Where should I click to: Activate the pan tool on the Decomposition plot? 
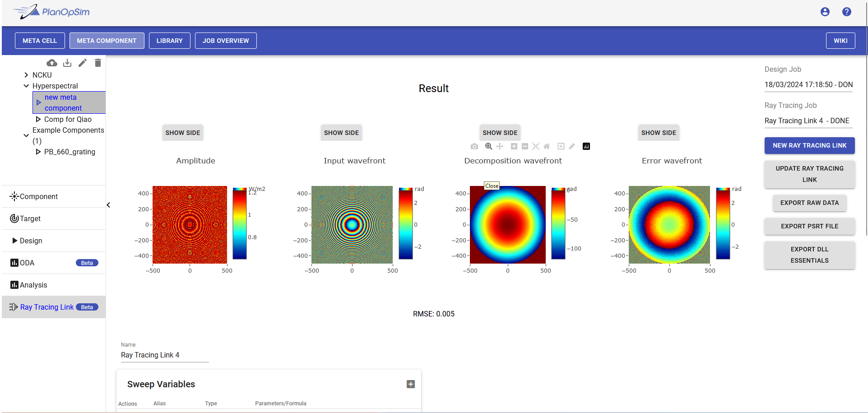point(500,146)
